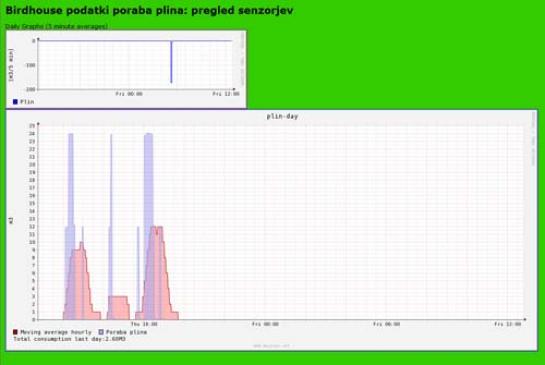The width and height of the screenshot is (545, 365).
Task: Click the red Moving average hourly swatch
Action: coord(15,332)
